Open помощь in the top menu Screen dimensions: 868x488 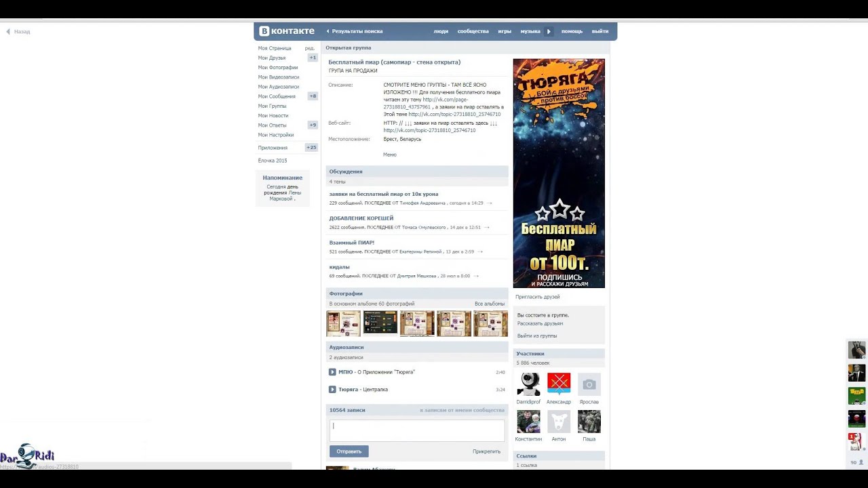click(572, 31)
